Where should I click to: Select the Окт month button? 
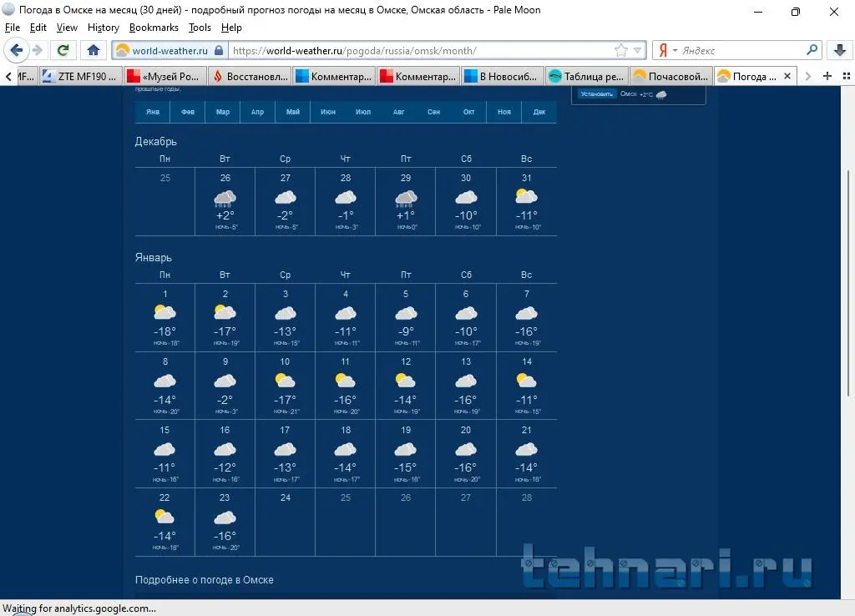coord(469,112)
